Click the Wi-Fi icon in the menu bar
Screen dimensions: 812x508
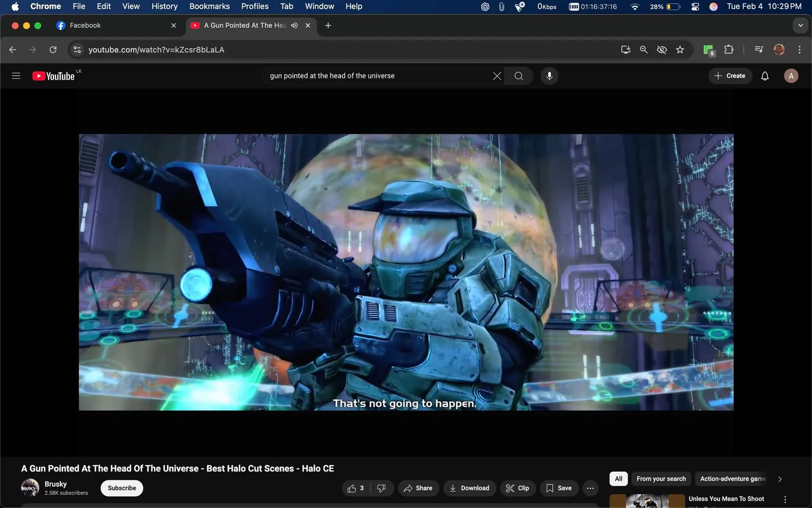(x=634, y=6)
